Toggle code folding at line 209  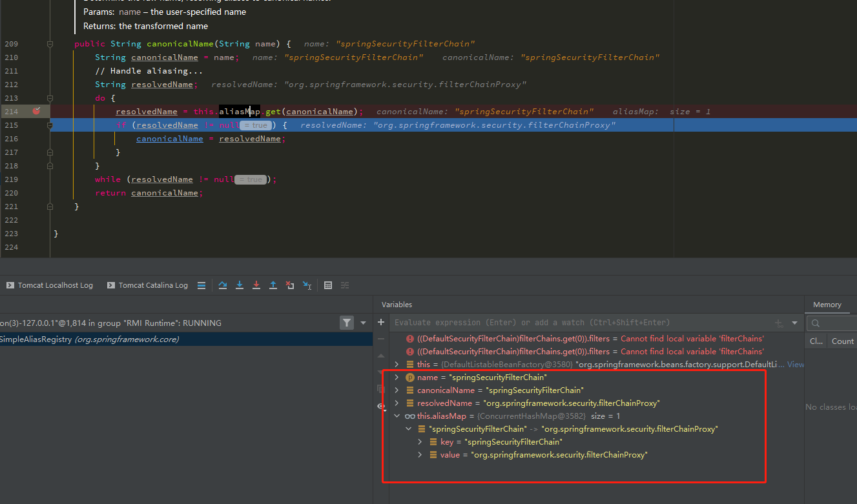click(x=50, y=44)
